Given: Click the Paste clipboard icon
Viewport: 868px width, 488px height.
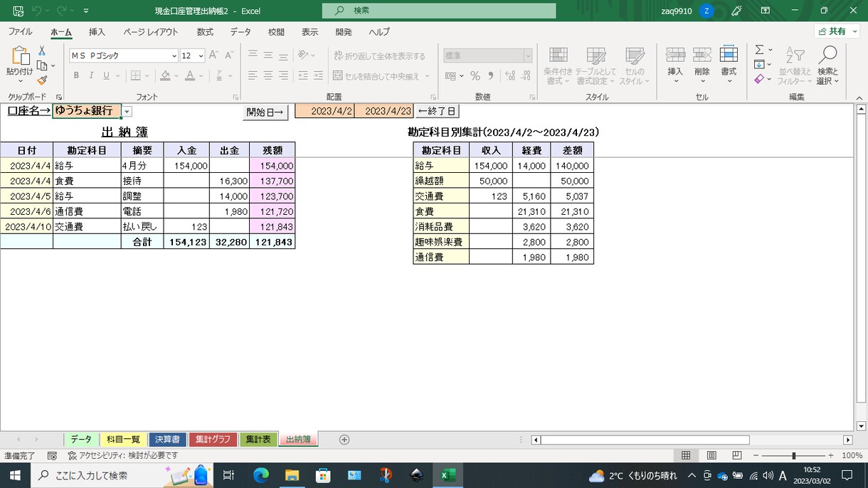Looking at the screenshot, I should [19, 55].
